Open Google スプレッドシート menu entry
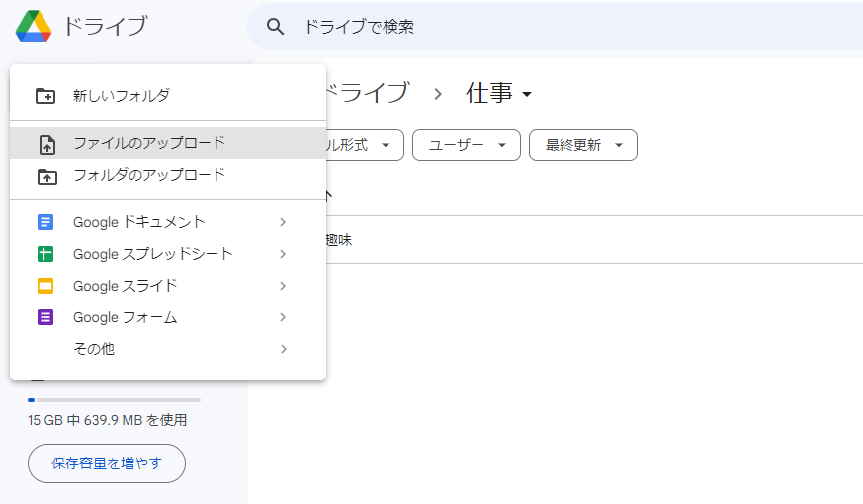The width and height of the screenshot is (863, 504). [x=168, y=254]
